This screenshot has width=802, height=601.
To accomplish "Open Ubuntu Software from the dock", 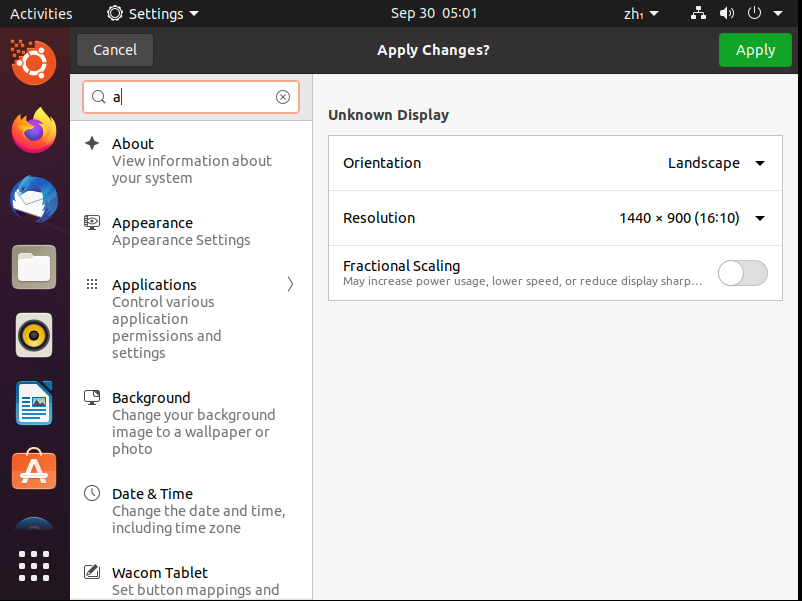I will pyautogui.click(x=34, y=469).
